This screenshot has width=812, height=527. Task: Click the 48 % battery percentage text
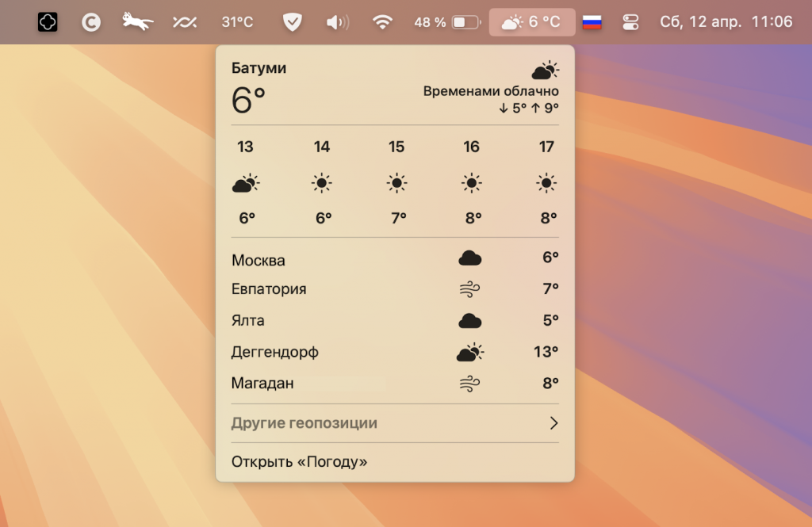(x=430, y=22)
